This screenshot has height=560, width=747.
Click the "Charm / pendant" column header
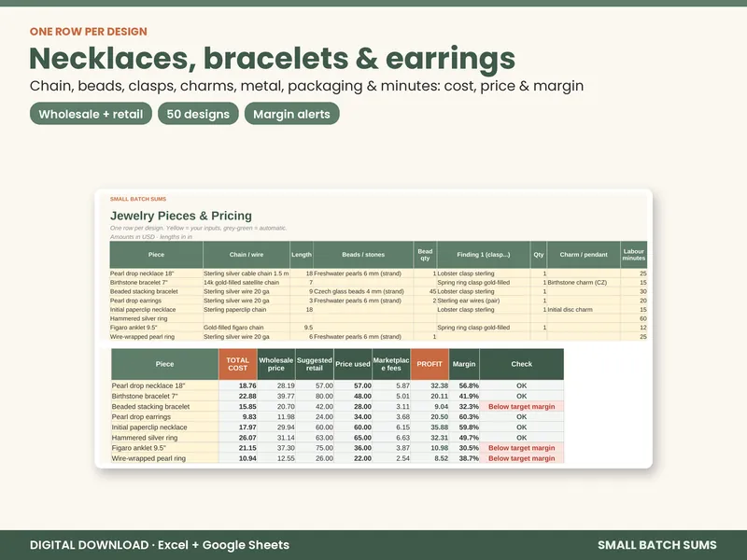(x=584, y=255)
